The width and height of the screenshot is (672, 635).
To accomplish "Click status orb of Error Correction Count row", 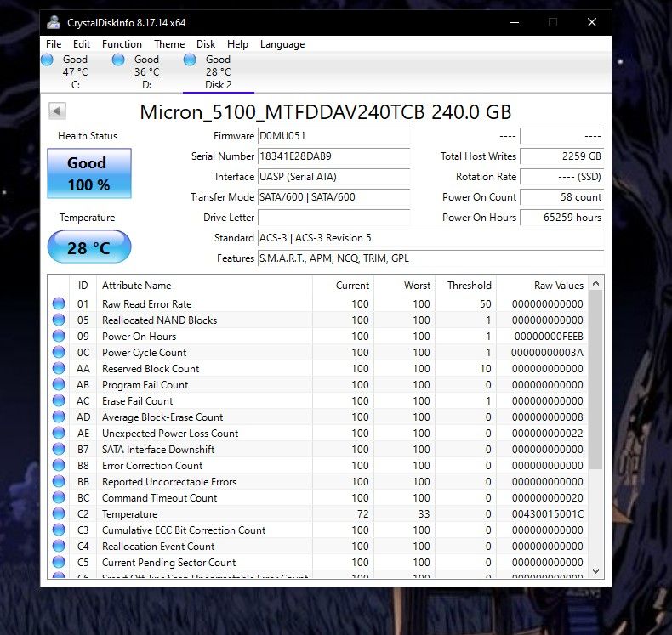I will 59,465.
